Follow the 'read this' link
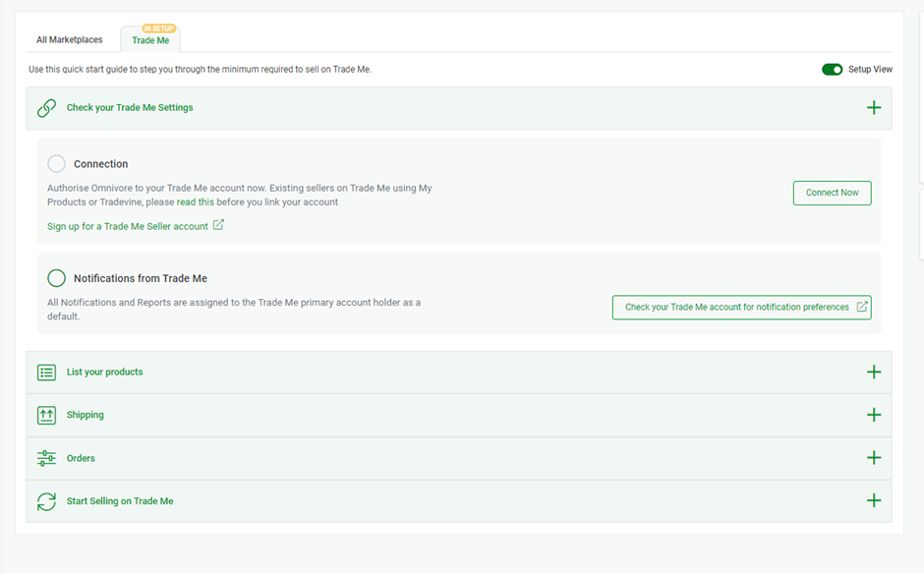924x573 pixels. pos(195,201)
